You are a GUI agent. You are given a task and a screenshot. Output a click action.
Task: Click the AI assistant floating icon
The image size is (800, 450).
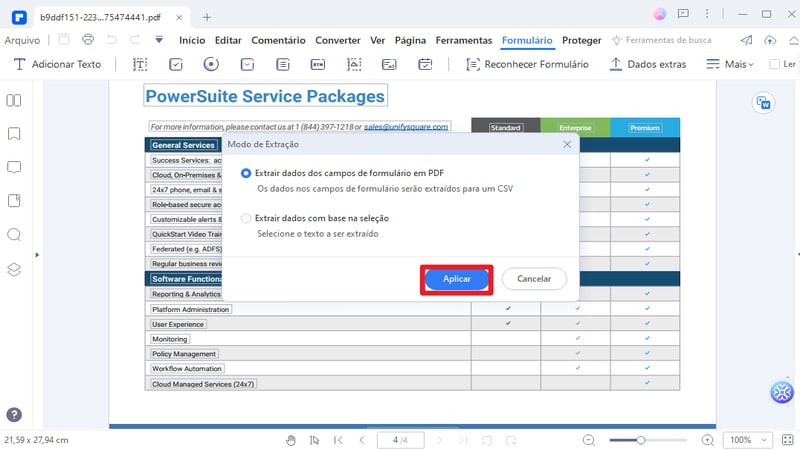click(782, 392)
